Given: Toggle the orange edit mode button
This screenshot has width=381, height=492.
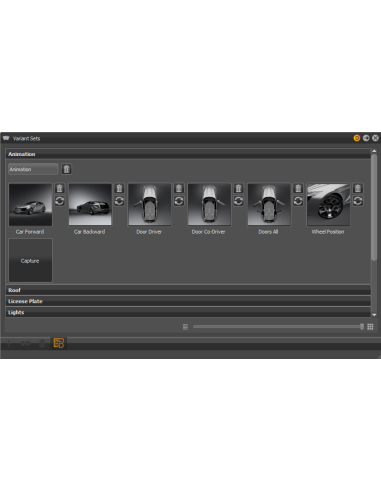Looking at the screenshot, I should click(59, 343).
